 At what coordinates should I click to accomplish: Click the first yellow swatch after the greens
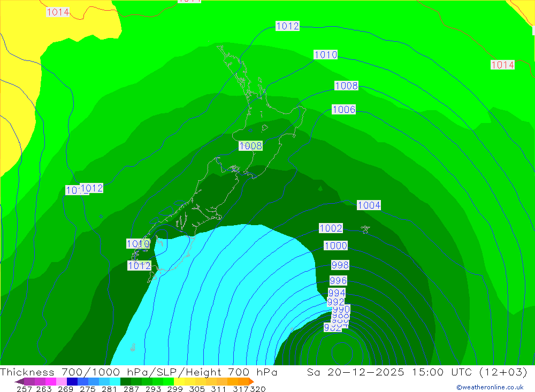[179, 381]
